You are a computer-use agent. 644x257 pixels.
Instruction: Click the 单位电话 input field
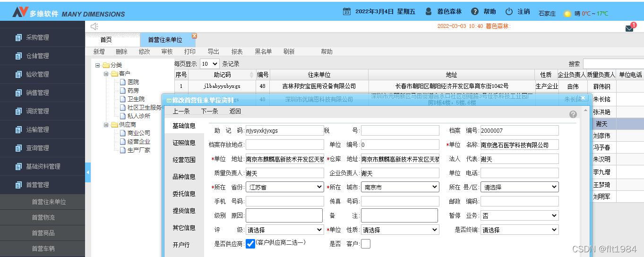click(x=520, y=173)
